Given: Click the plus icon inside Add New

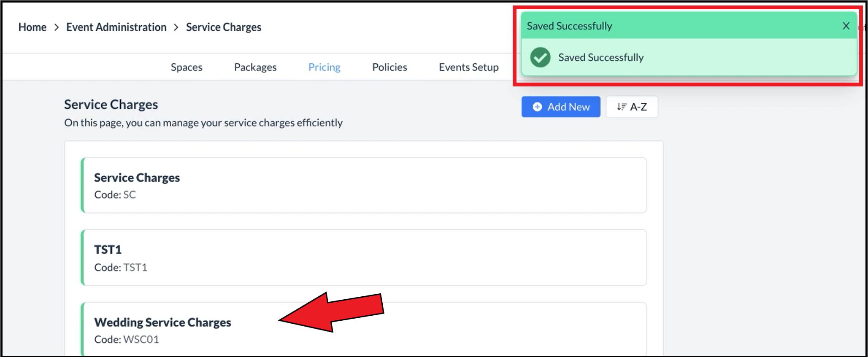Looking at the screenshot, I should pyautogui.click(x=537, y=107).
